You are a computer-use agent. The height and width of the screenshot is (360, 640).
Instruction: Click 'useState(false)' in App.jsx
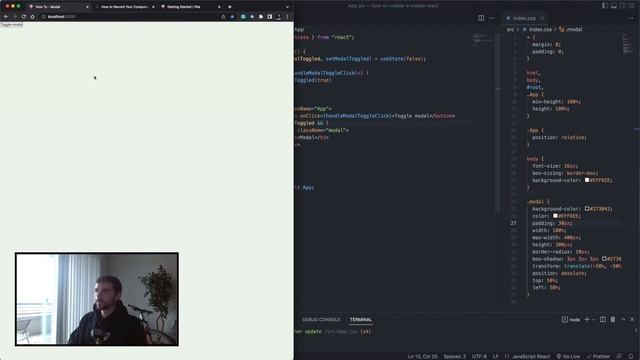(402, 59)
